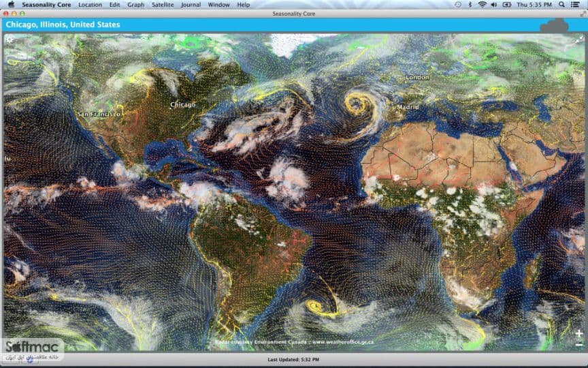Open the Journal menu
This screenshot has height=368, width=588.
191,5
